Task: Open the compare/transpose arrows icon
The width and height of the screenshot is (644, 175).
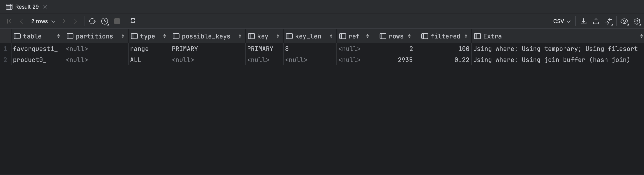Action: click(x=608, y=21)
